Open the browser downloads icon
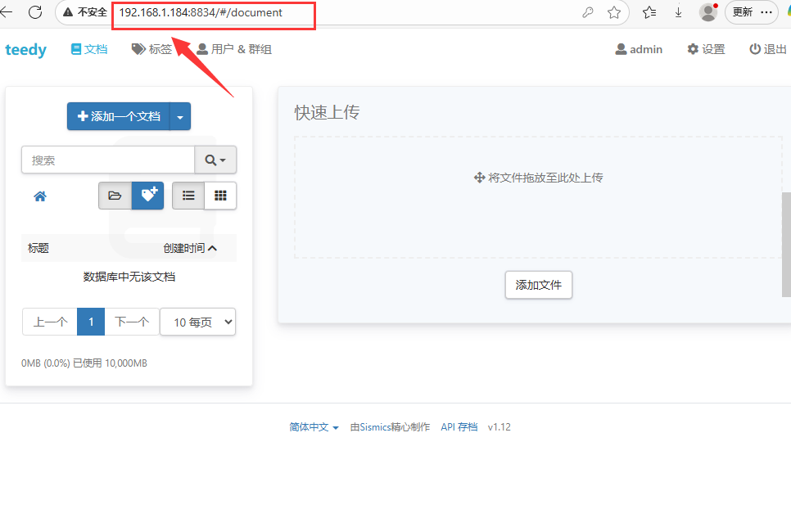791x532 pixels. [679, 12]
